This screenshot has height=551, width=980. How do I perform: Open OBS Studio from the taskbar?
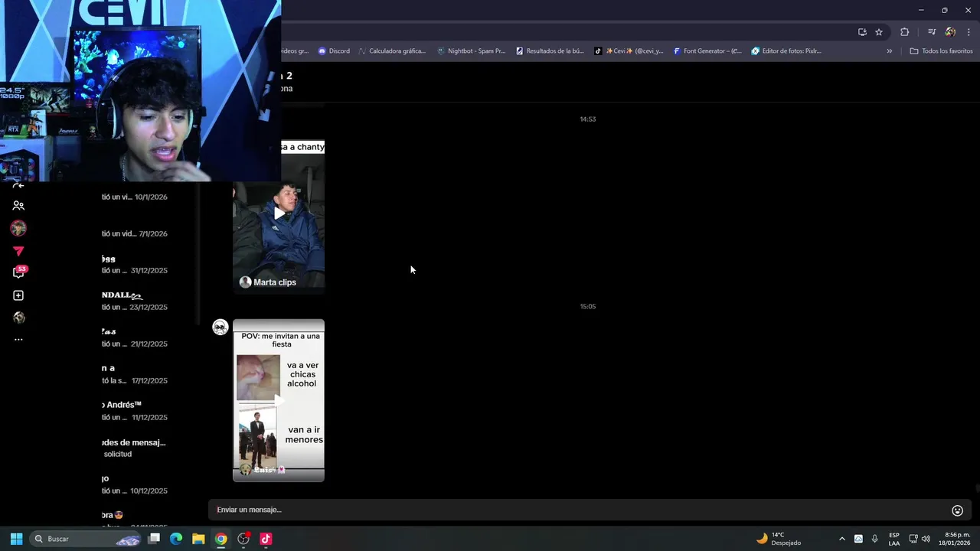point(243,539)
